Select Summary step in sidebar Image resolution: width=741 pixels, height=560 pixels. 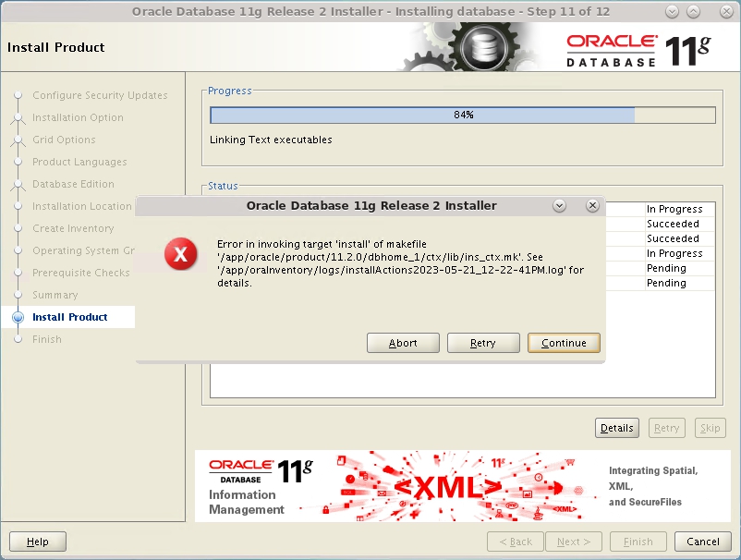coord(55,296)
